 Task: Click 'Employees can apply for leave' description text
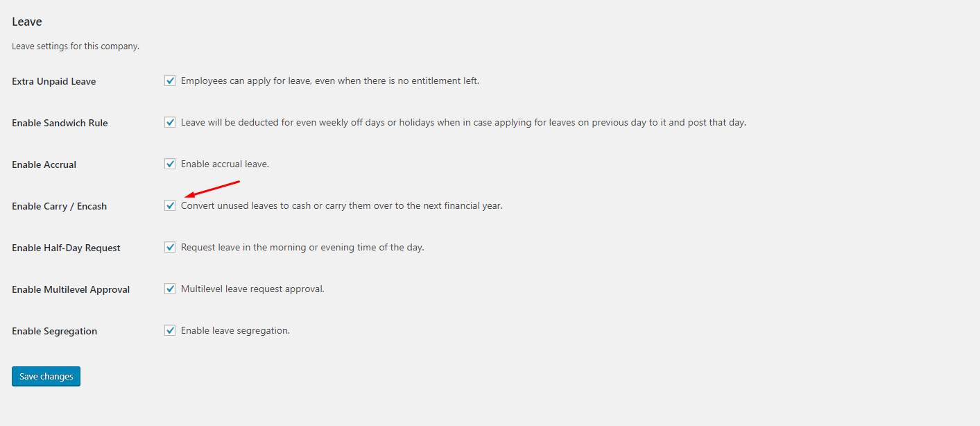pyautogui.click(x=329, y=80)
